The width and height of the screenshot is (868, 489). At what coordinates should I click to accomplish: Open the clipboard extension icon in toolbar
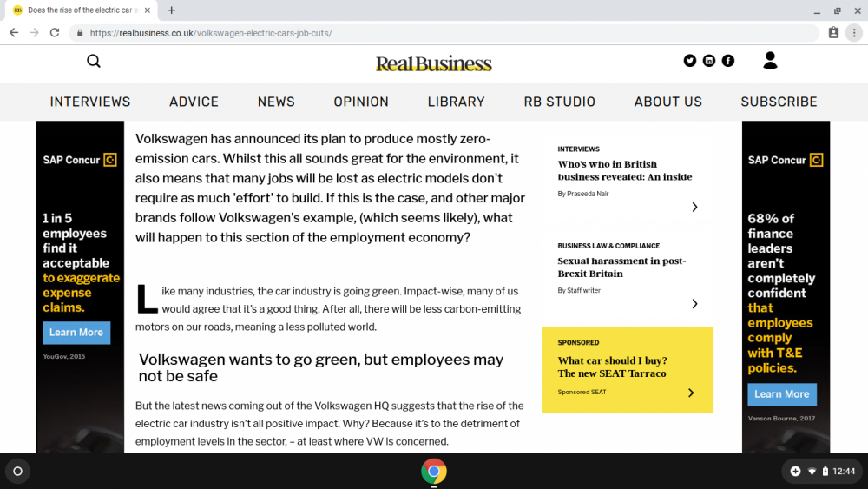(x=833, y=33)
